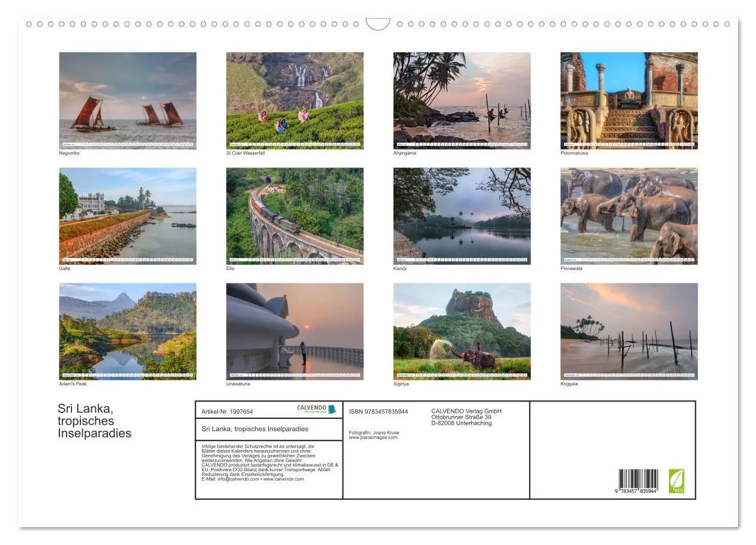Image resolution: width=756 pixels, height=545 pixels.
Task: Click 'Ottobrunner Straße 39' address line
Action: [x=461, y=417]
